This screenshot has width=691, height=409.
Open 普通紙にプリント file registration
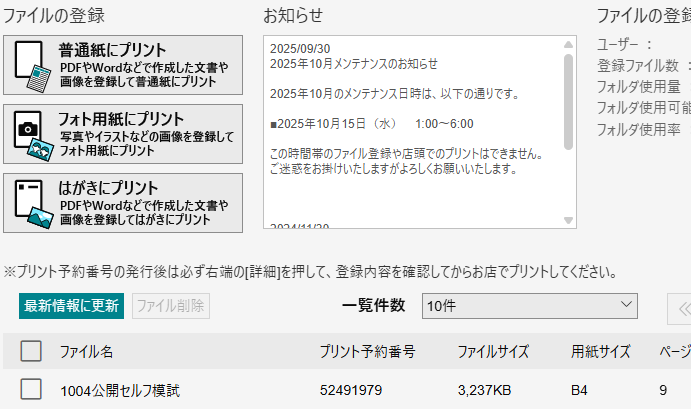124,66
